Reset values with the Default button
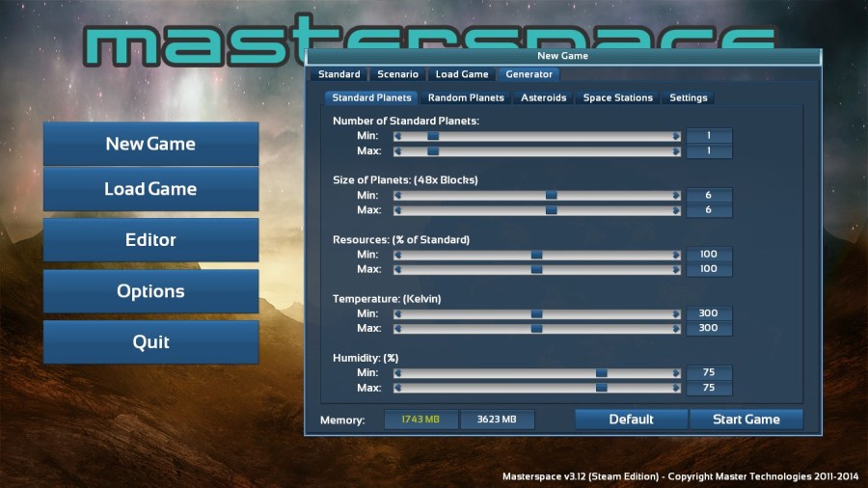This screenshot has width=868, height=488. coord(631,420)
